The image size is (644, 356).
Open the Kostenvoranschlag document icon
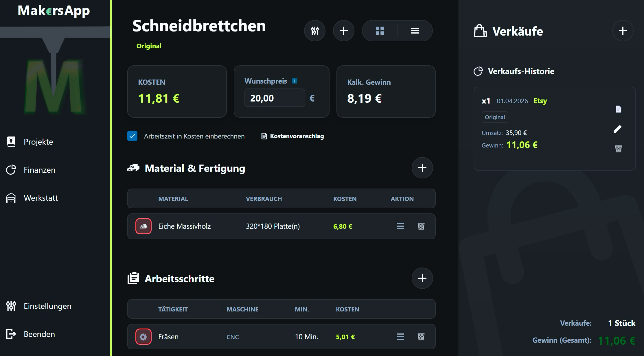click(264, 136)
